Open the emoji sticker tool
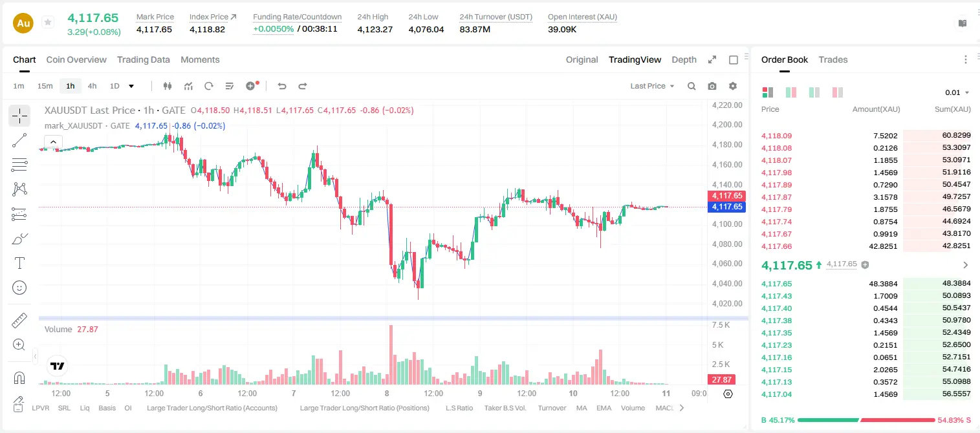 coord(19,288)
